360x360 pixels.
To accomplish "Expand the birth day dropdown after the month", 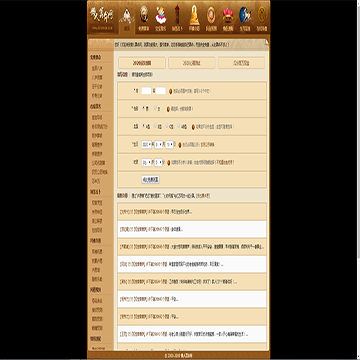I will point(170,145).
